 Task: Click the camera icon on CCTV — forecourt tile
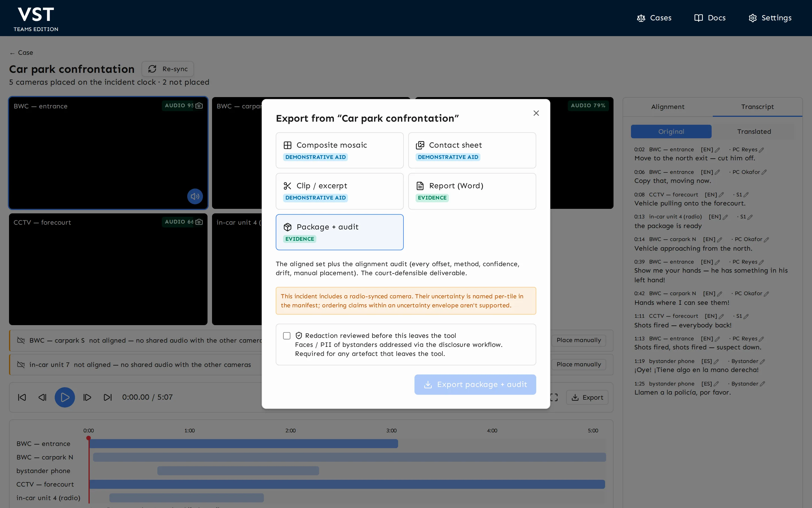199,222
